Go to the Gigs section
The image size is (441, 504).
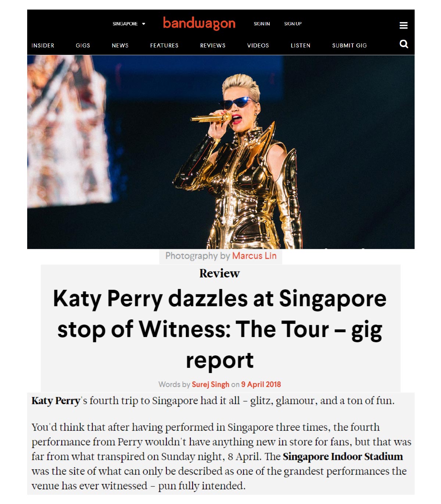coord(83,46)
